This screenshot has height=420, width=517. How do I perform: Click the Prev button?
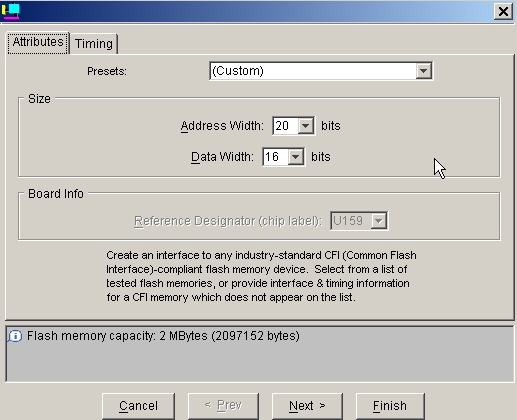pos(223,406)
